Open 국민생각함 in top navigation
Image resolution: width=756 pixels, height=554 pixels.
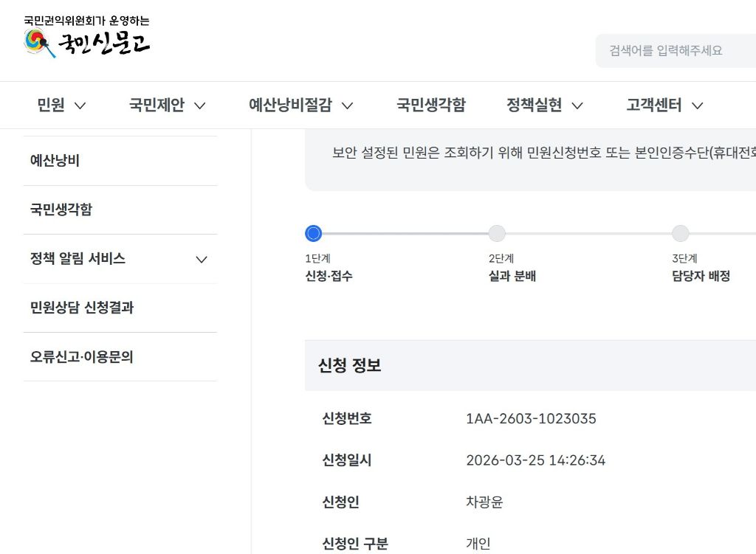tap(431, 105)
